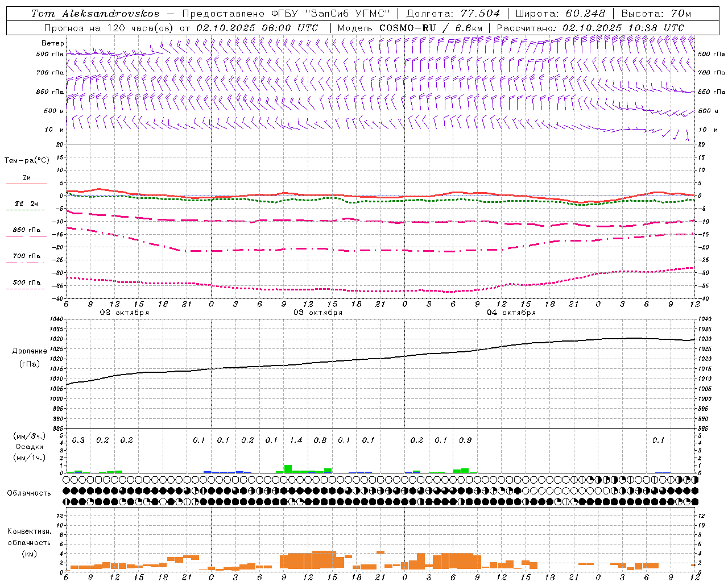
Task: Select the 'Долгота: 77.504' header value
Action: tap(453, 14)
